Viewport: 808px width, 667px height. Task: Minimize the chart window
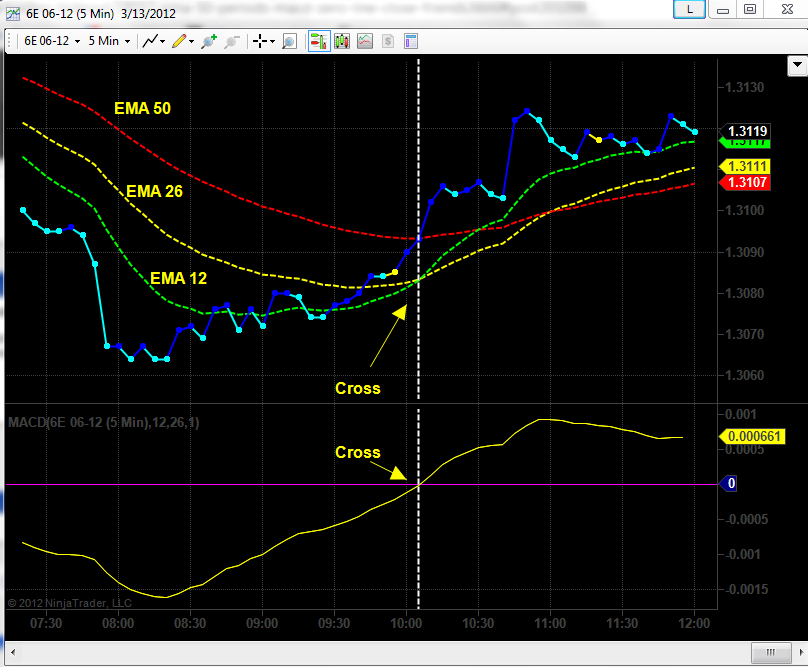pyautogui.click(x=723, y=9)
